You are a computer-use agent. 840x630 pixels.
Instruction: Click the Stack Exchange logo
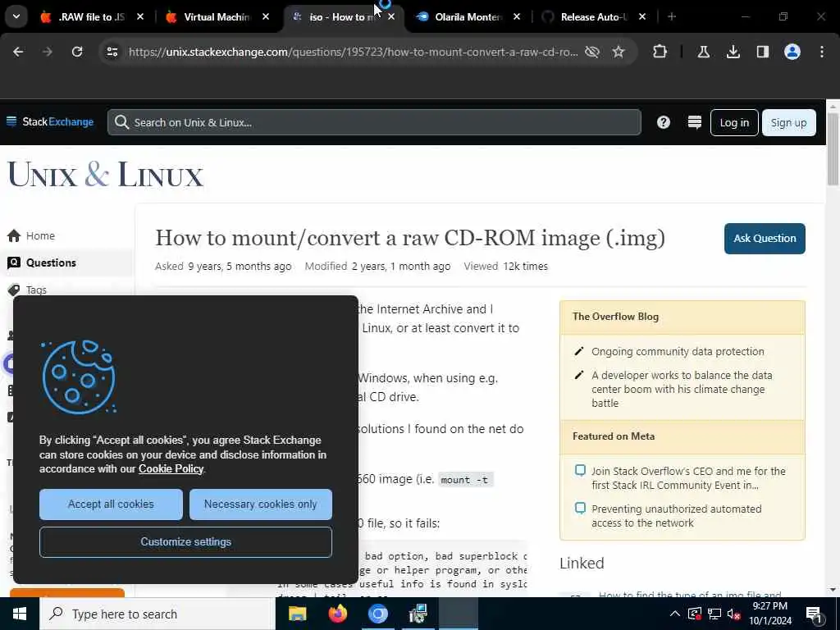(x=58, y=121)
